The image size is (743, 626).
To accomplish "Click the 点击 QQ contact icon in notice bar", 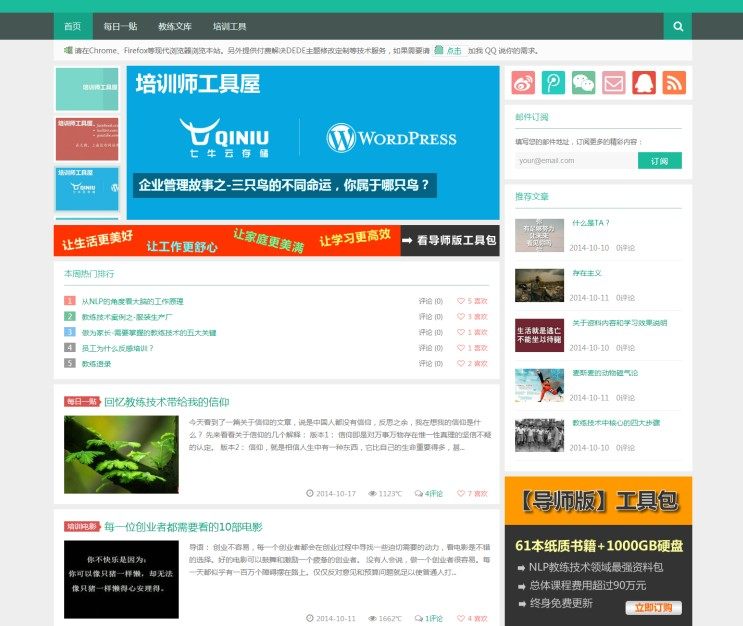I will click(448, 50).
